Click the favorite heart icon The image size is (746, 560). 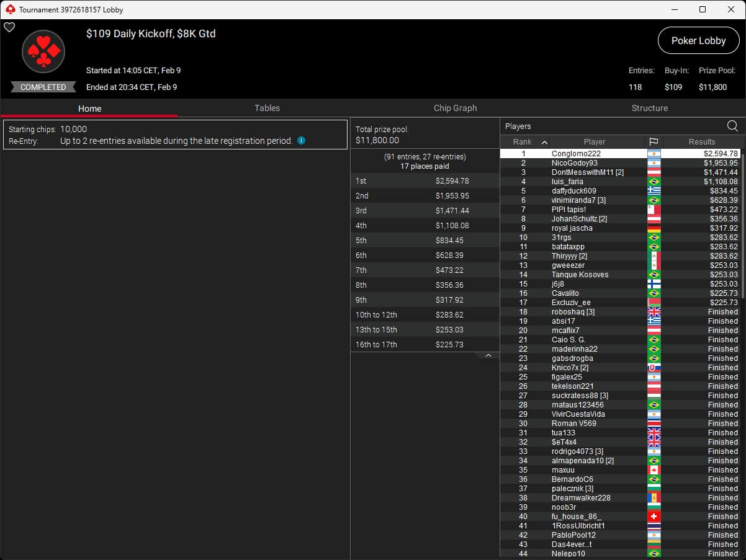pos(9,27)
